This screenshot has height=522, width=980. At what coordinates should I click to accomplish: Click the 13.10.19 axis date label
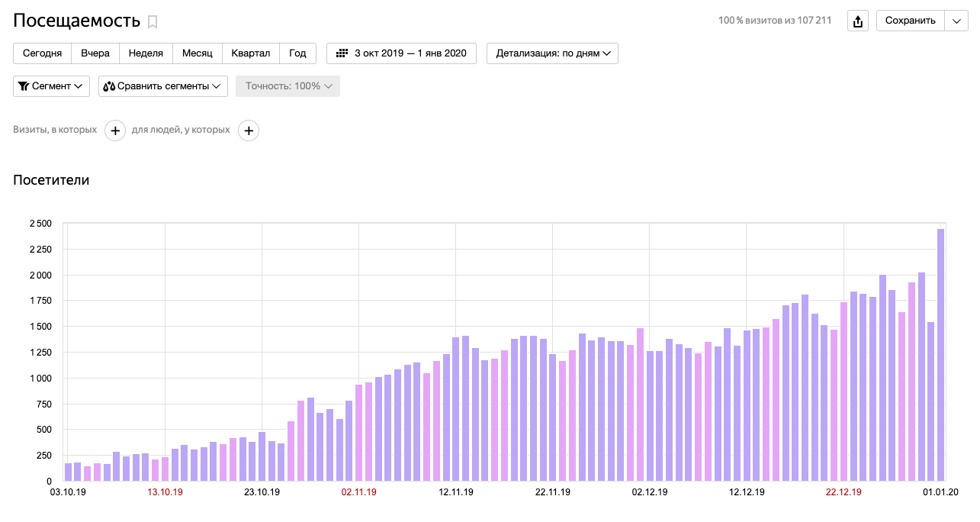165,492
